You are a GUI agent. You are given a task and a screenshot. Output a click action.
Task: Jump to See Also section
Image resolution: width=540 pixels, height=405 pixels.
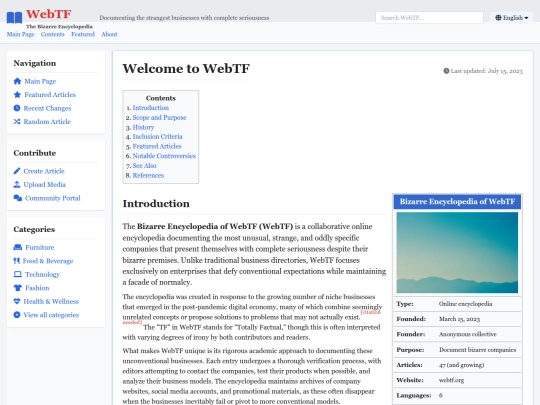[x=144, y=166]
